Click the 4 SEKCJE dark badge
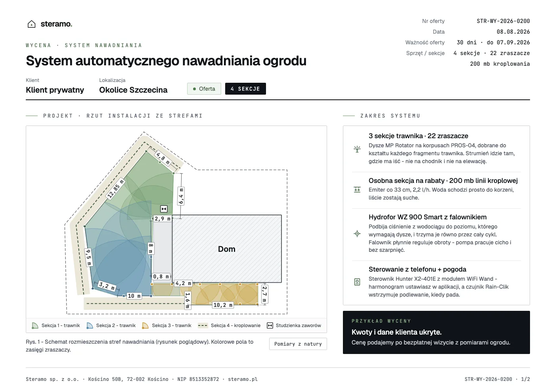This screenshot has height=392, width=555. click(x=245, y=89)
